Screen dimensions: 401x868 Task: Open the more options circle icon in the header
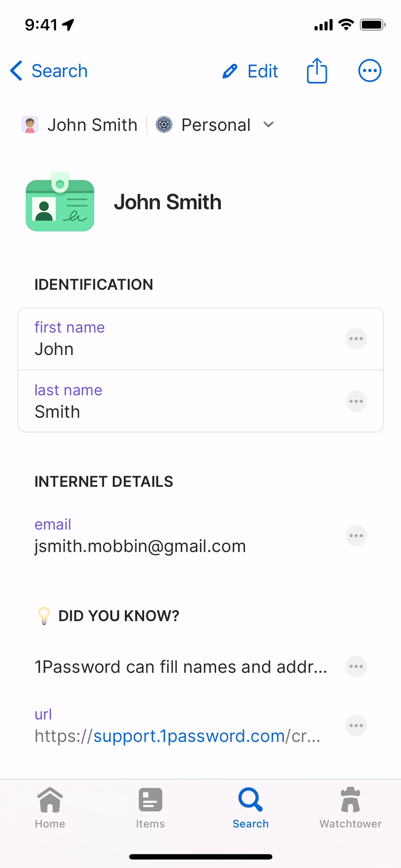(369, 71)
